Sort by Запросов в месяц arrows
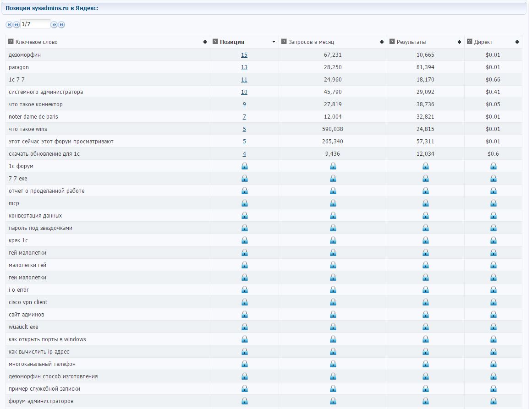 (x=382, y=42)
